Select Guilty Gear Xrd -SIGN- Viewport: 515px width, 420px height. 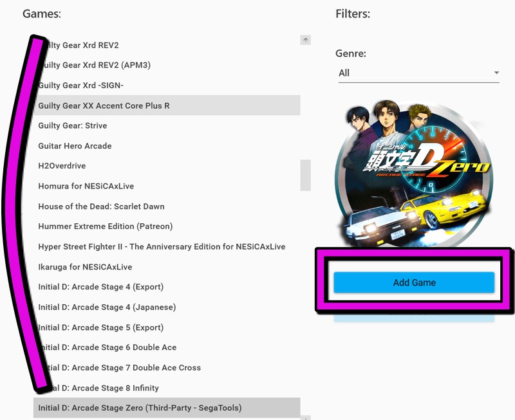167,86
